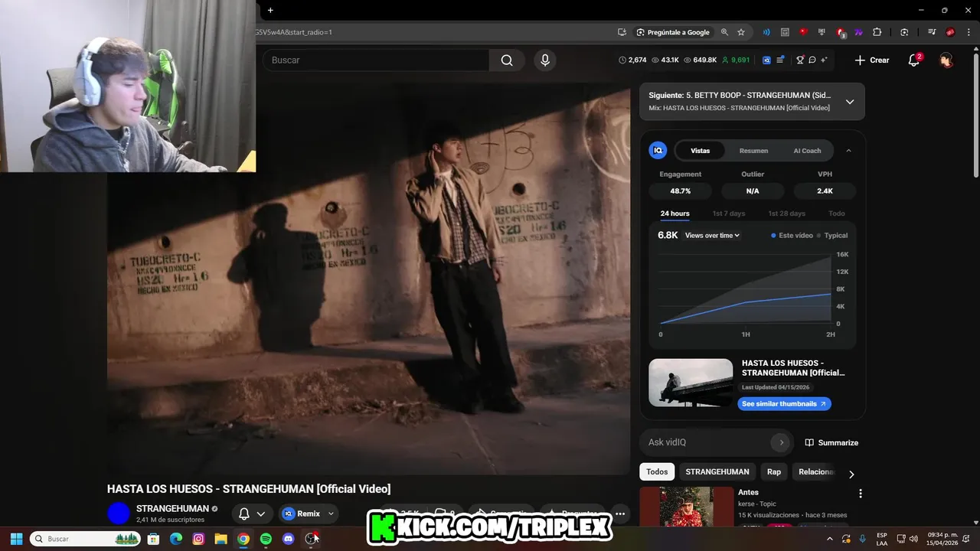Open the Instagram taskbar icon
Screen dimensions: 980x551
click(198, 539)
